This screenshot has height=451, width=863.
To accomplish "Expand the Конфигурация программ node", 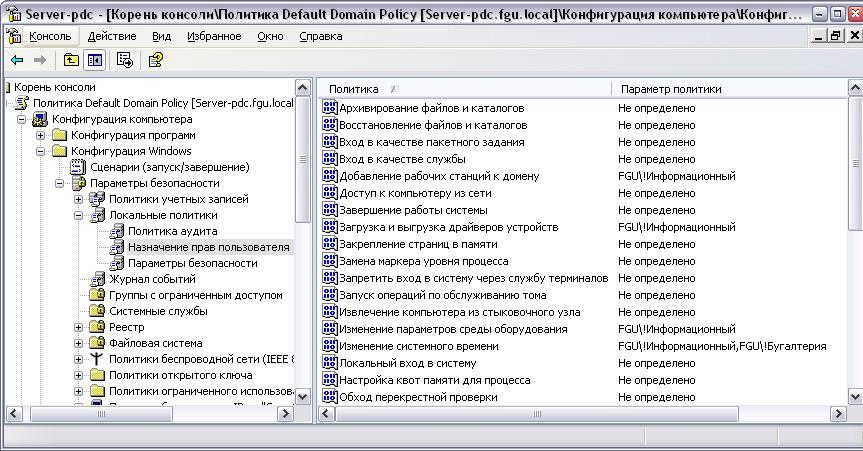I will pos(42,135).
